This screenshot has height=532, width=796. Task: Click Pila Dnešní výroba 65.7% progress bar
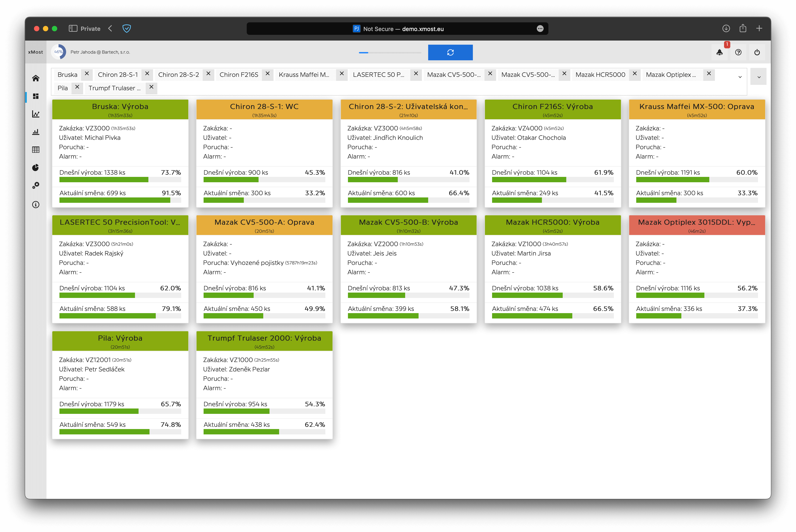tap(120, 411)
